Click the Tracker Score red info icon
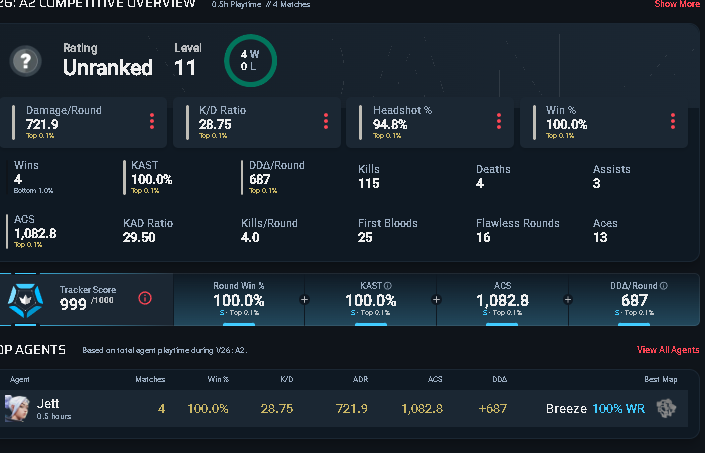 coord(145,298)
